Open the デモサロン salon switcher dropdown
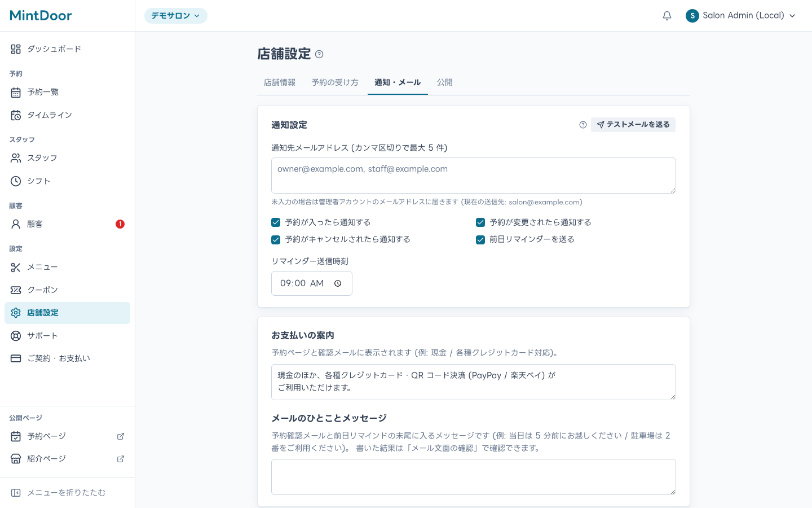Viewport: 812px width, 508px height. (x=176, y=16)
